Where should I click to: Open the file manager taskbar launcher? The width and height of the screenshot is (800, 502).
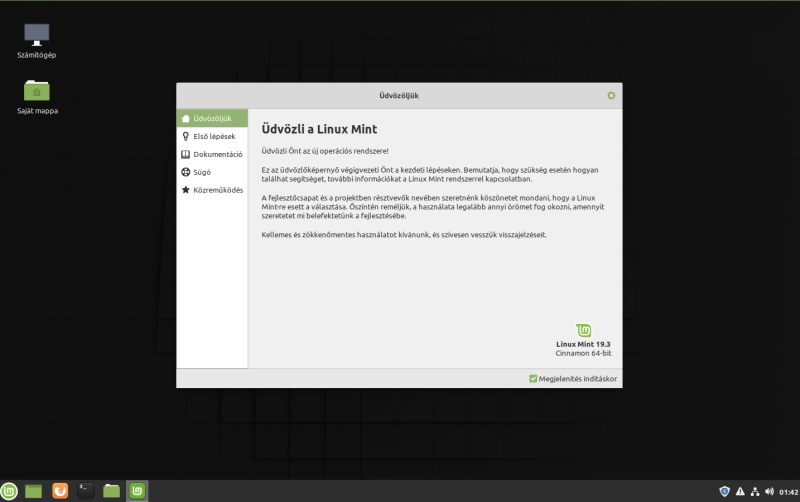pyautogui.click(x=111, y=491)
